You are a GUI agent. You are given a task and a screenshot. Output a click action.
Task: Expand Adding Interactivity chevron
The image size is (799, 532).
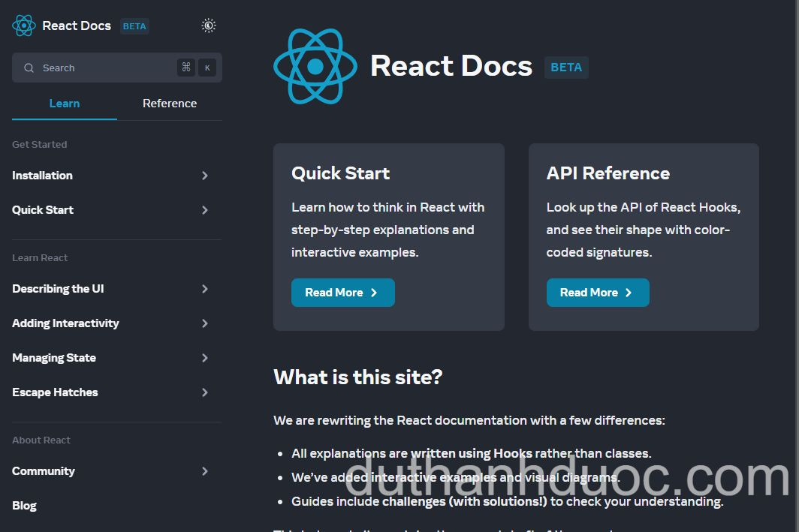[x=205, y=323]
